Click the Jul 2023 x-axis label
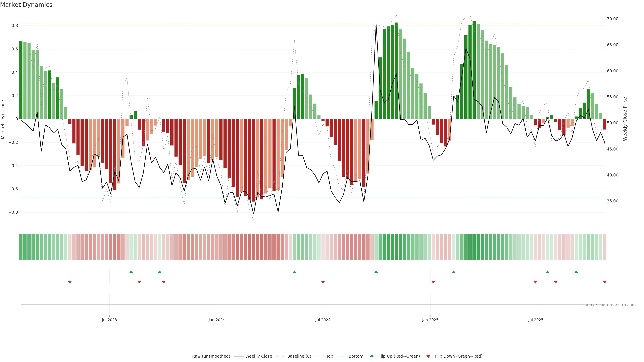Screen dimensions: 644x362 pos(109,320)
